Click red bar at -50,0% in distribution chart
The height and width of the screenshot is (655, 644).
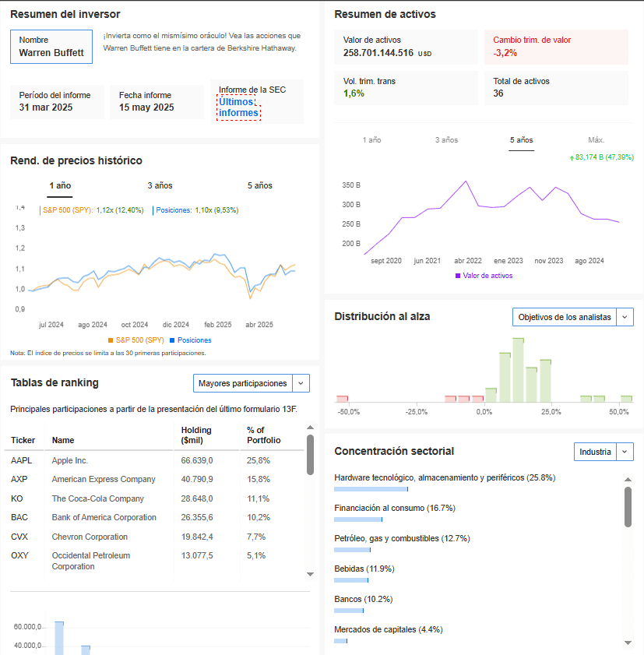click(343, 399)
